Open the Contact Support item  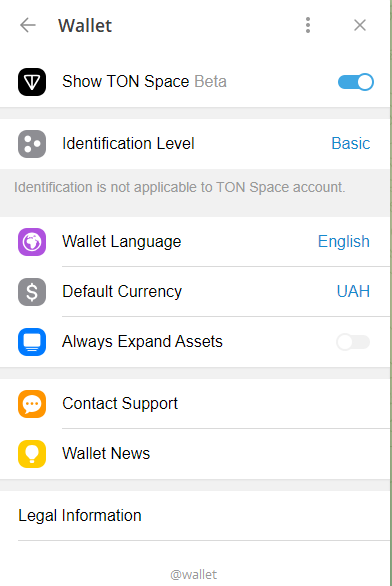[x=195, y=404]
